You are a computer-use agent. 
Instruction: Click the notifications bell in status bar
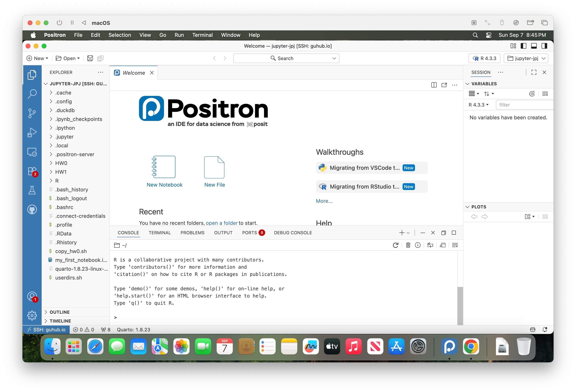click(545, 330)
